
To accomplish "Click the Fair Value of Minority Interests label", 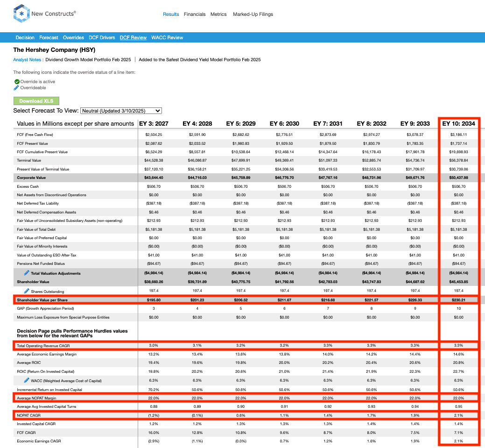I will [x=42, y=247].
